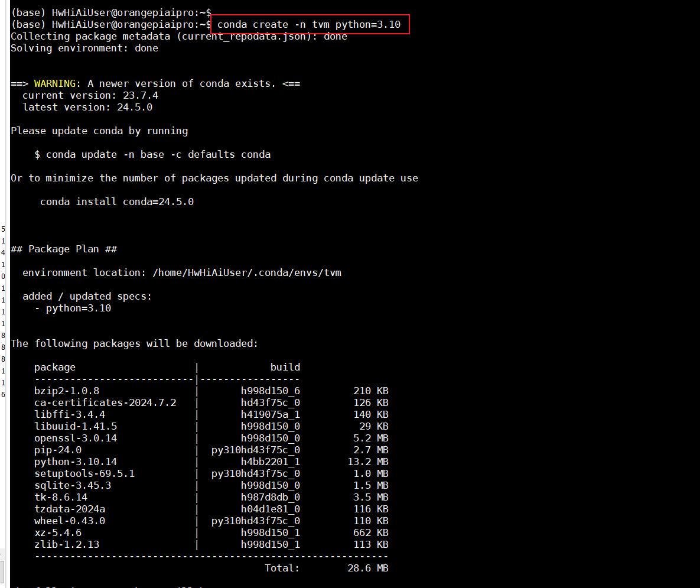Click the 'conda create -n tvm python=3.10' command text

pyautogui.click(x=309, y=25)
